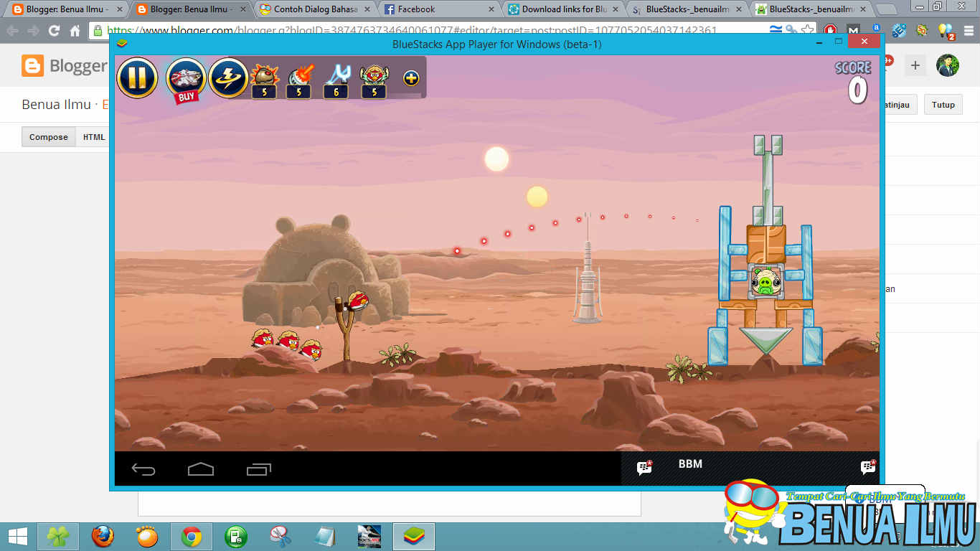Tap the Millennium Falcon BUY power-up
This screenshot has height=551, width=980.
coord(186,80)
